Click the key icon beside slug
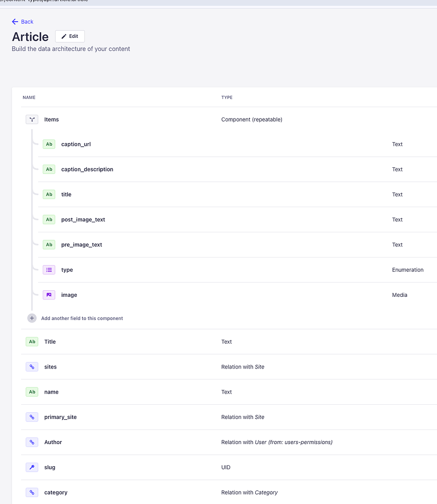This screenshot has height=504, width=437. coord(32,467)
